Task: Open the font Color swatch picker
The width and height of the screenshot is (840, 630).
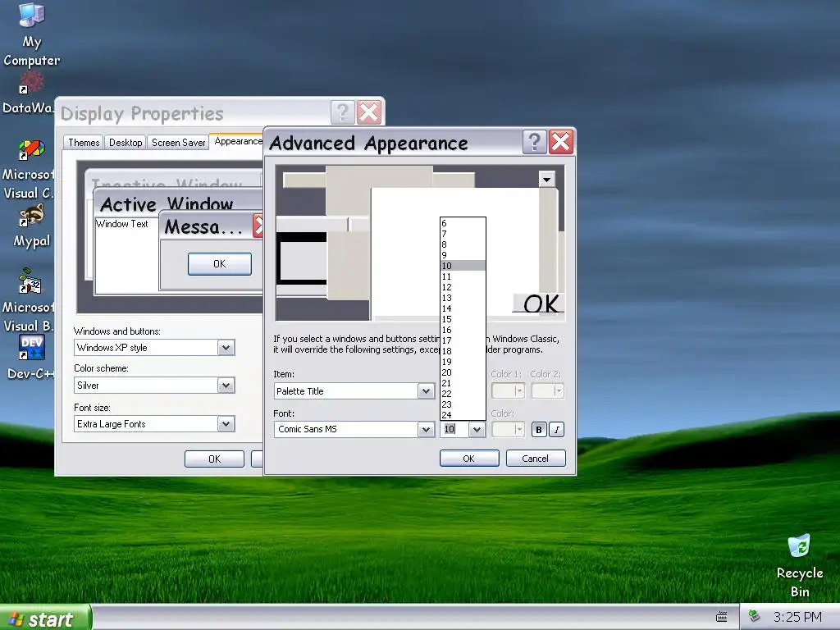Action: click(507, 429)
